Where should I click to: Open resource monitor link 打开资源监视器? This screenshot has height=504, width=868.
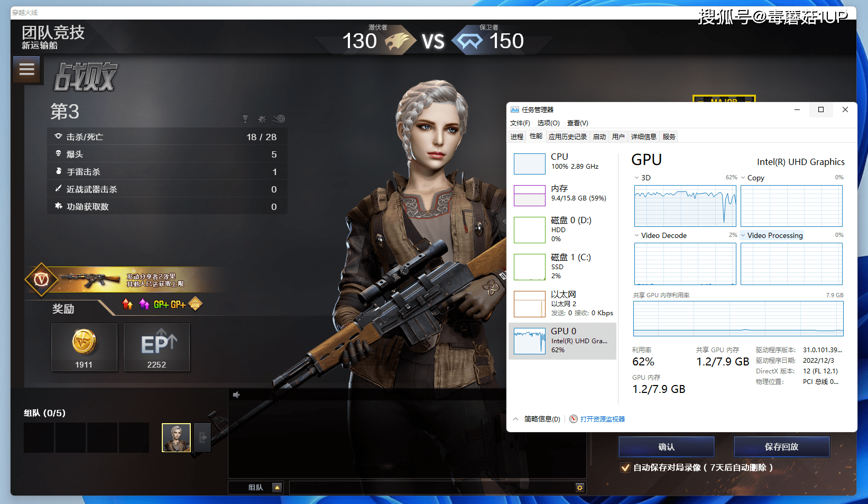[x=603, y=419]
